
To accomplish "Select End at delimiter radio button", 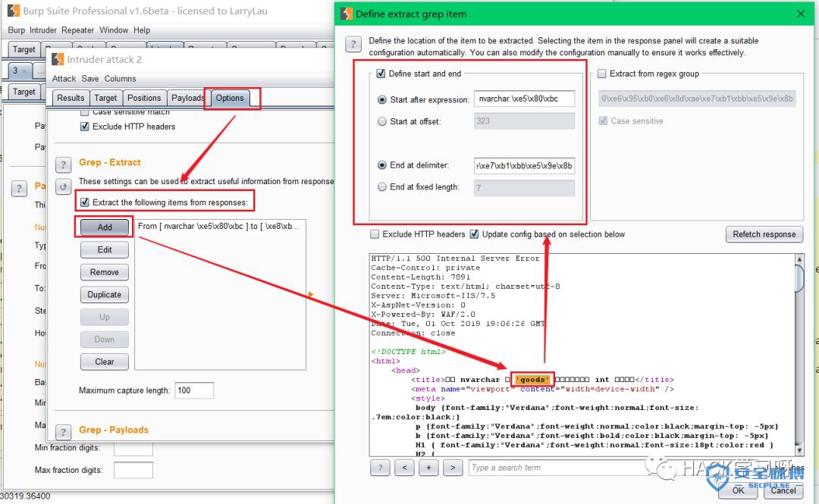I will click(x=382, y=165).
